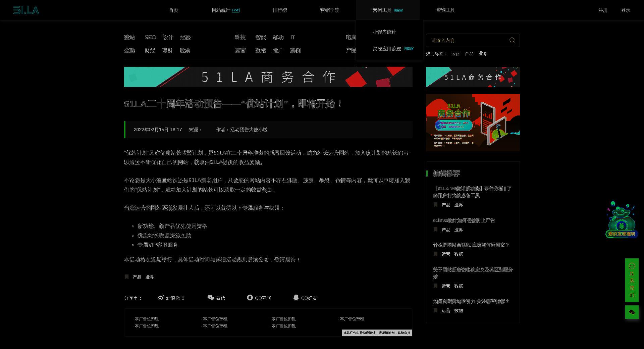Open 排行榜 navigation item
Image resolution: width=644 pixels, height=349 pixels.
click(279, 10)
